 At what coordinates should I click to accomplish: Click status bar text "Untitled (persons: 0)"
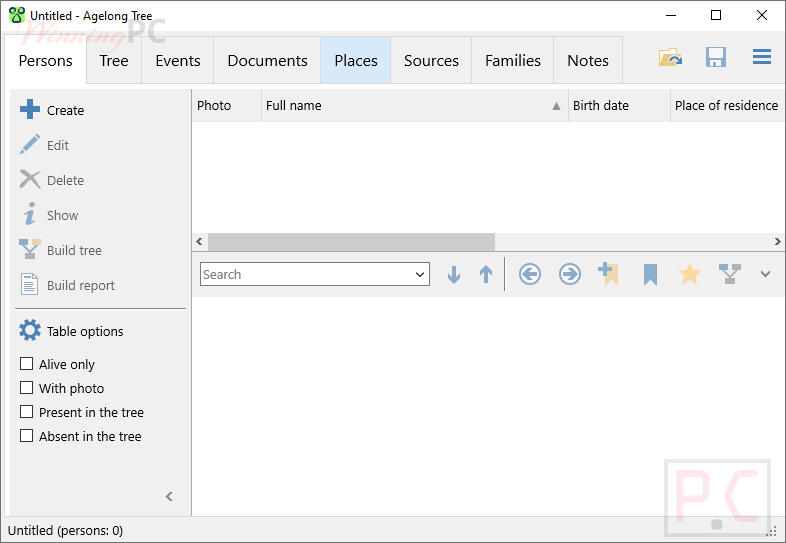65,530
